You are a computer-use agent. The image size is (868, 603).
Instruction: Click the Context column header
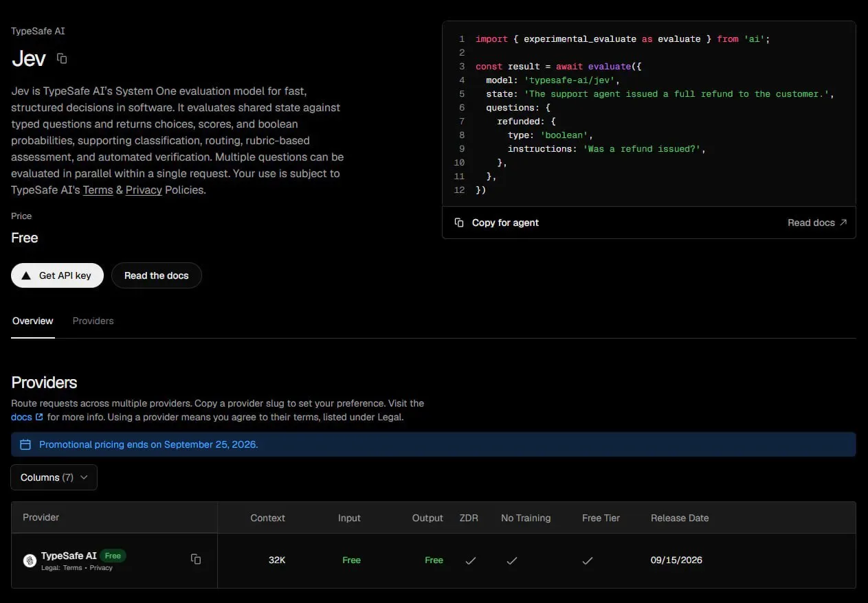[267, 518]
